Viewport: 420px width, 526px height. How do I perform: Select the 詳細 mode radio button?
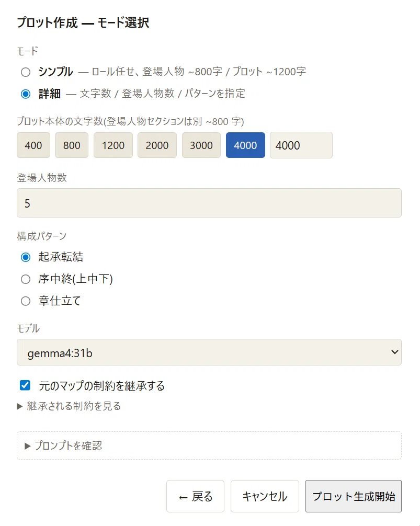pos(26,94)
